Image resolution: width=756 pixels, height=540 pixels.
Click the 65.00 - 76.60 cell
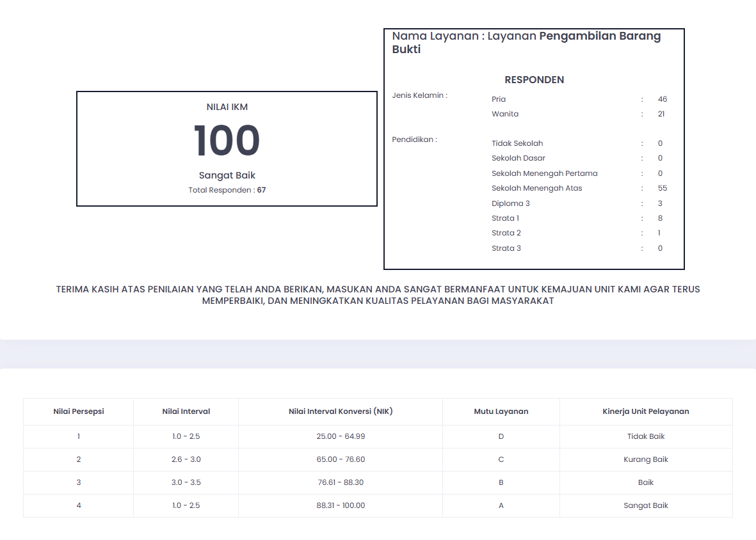click(341, 459)
